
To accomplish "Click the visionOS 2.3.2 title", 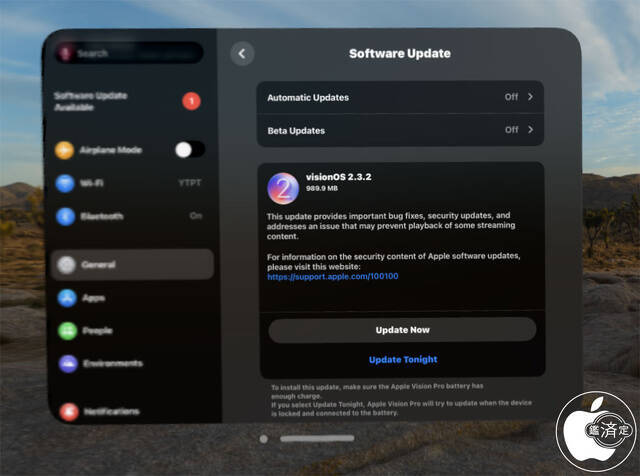I will pyautogui.click(x=339, y=177).
